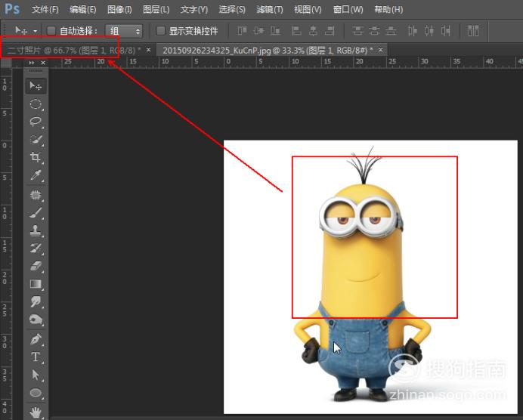Select the Sponge tool
The width and height of the screenshot is (523, 420).
[36, 320]
